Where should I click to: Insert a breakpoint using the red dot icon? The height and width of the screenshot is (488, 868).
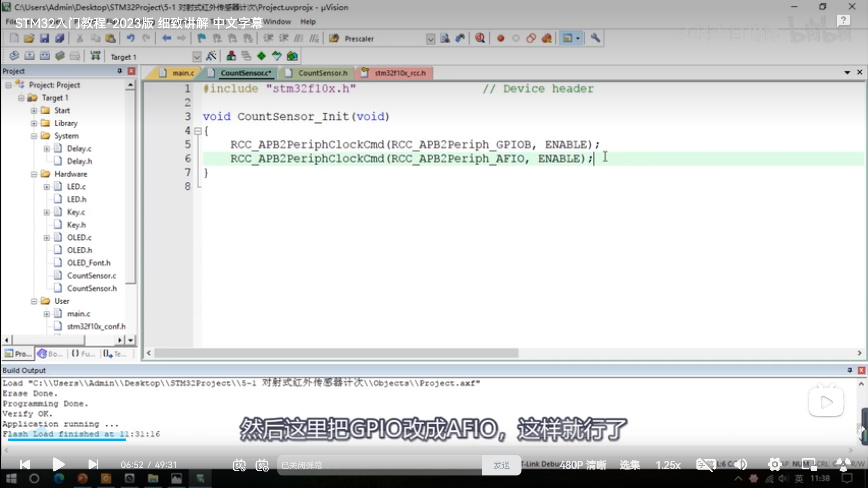point(500,38)
